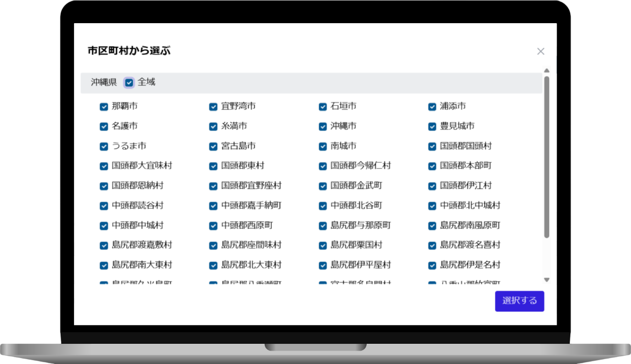Click the scrollbar down arrow

click(546, 280)
